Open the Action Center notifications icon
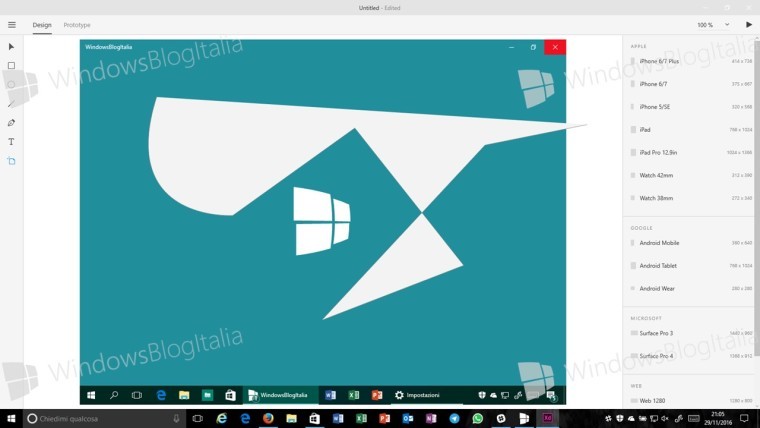Screen dimensions: 760x428 [744, 418]
